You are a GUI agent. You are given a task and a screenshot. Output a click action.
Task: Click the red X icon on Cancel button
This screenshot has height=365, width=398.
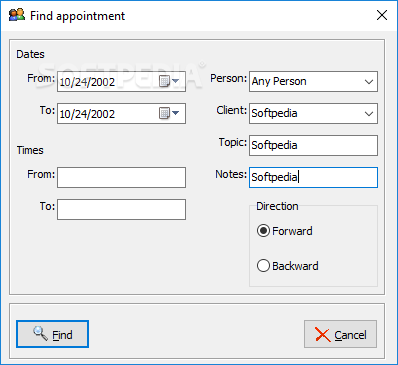pyautogui.click(x=322, y=334)
